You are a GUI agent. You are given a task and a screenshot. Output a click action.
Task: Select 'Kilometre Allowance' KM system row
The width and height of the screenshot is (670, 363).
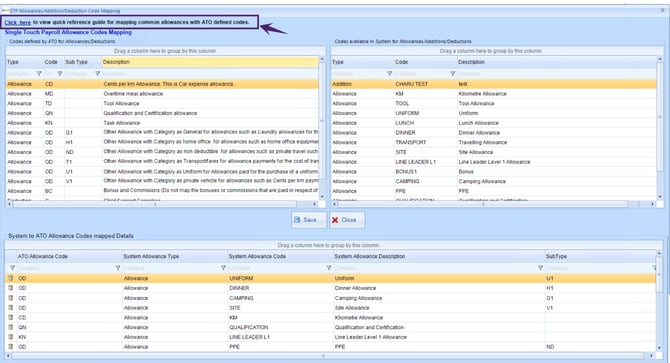[494, 94]
